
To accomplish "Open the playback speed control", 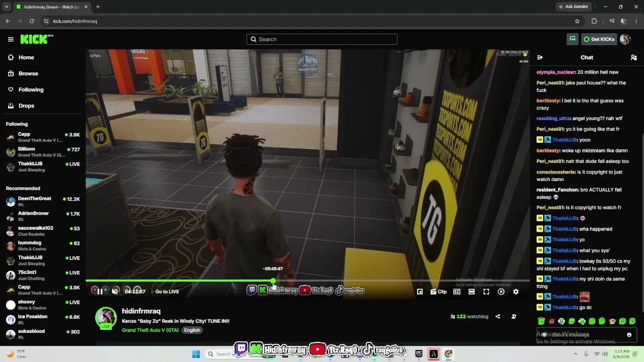I will click(501, 292).
